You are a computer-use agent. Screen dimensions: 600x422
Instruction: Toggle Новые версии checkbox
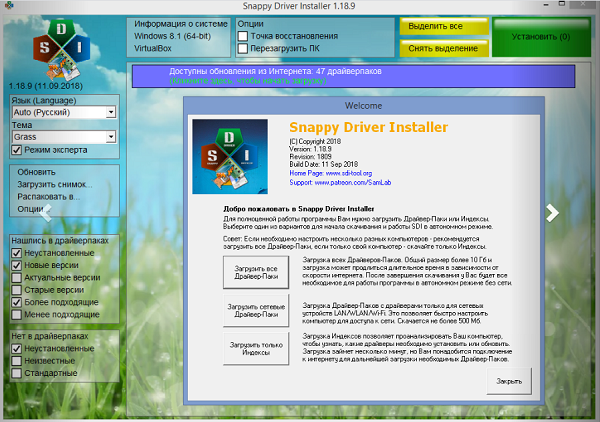[x=16, y=265]
